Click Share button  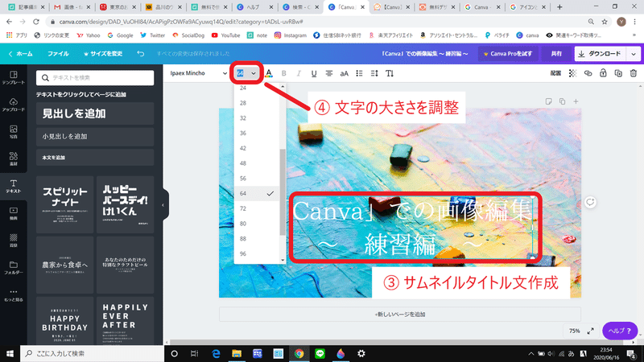(x=556, y=54)
